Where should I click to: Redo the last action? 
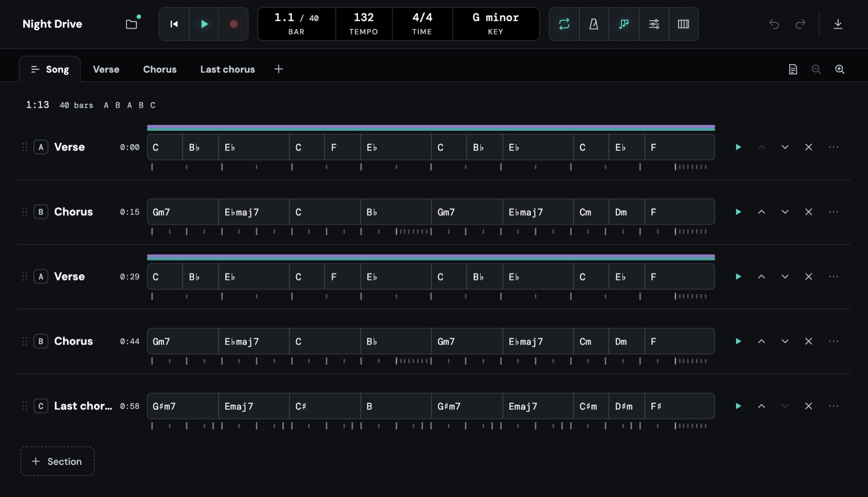pos(800,24)
